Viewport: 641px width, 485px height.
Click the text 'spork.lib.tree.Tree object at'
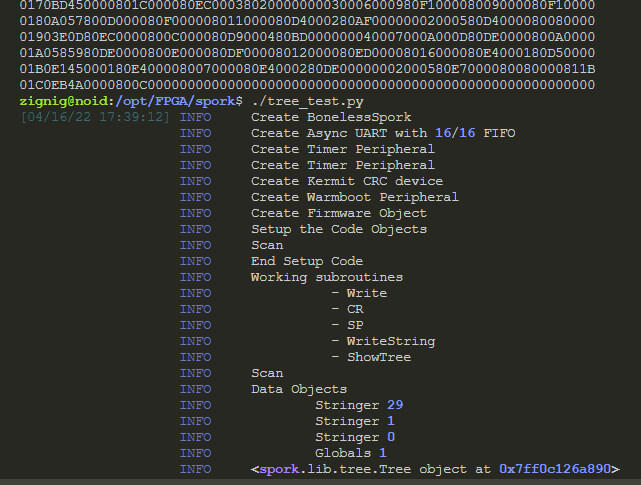tap(375, 469)
